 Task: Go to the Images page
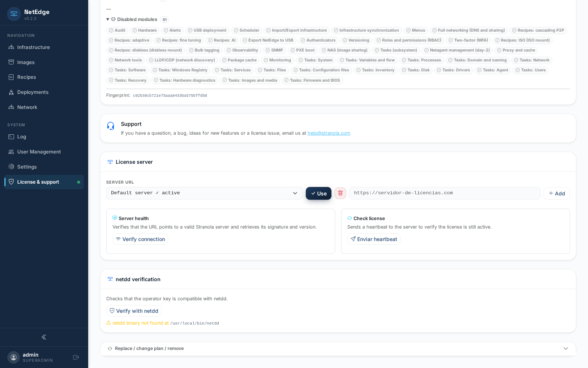(x=44, y=62)
